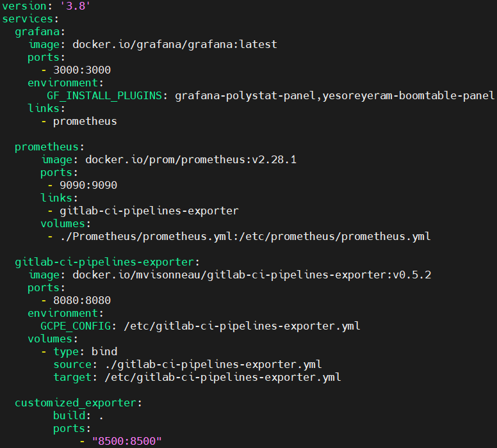497x448 pixels.
Task: Click 'links:' key under prometheus
Action: click(60, 198)
